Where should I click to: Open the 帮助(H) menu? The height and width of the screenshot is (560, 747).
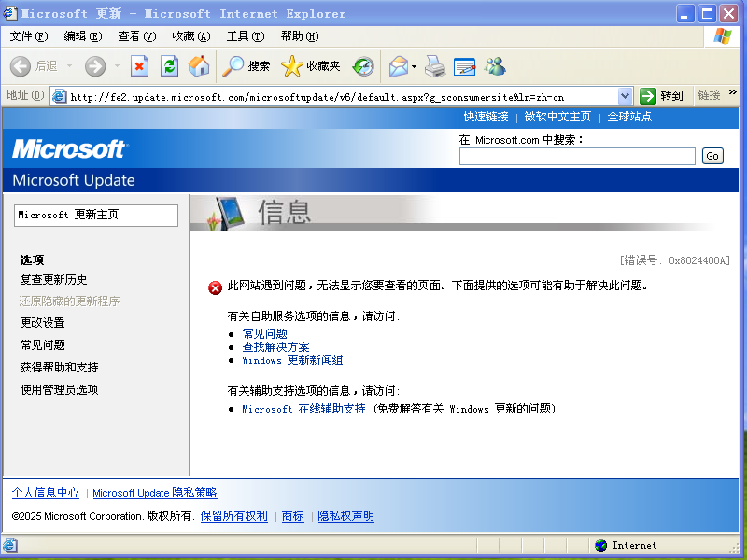pyautogui.click(x=300, y=36)
